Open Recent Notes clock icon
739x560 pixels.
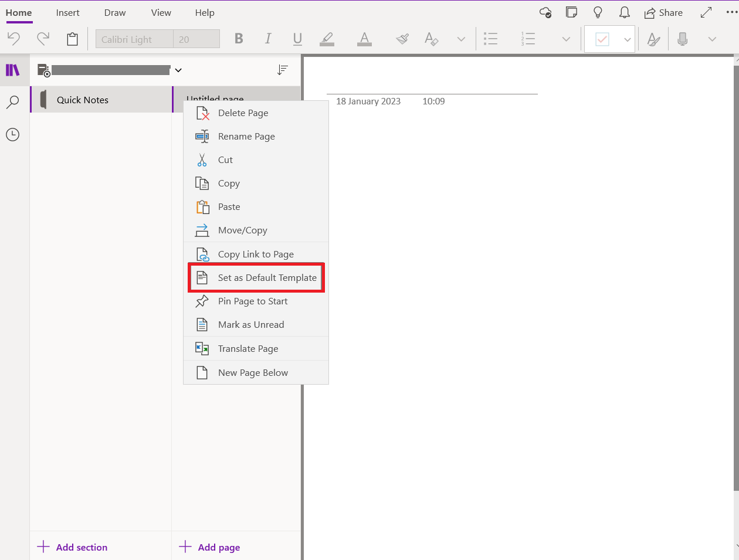12,134
